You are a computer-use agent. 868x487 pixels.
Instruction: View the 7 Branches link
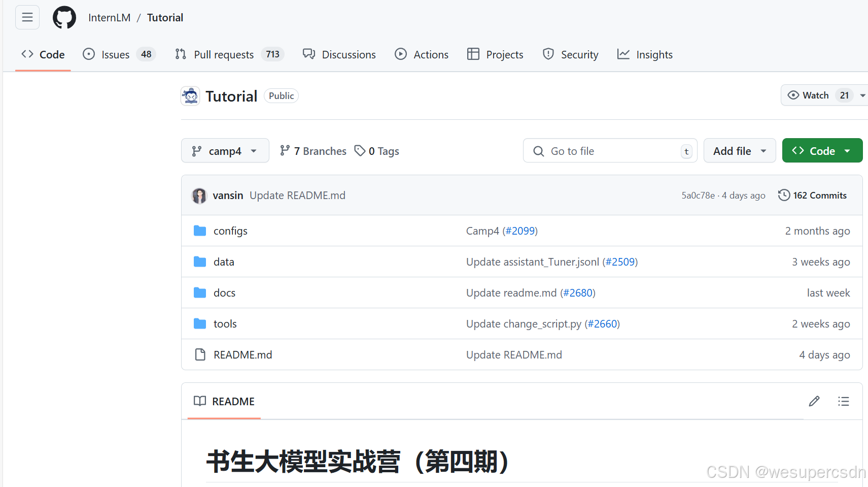[x=313, y=151]
